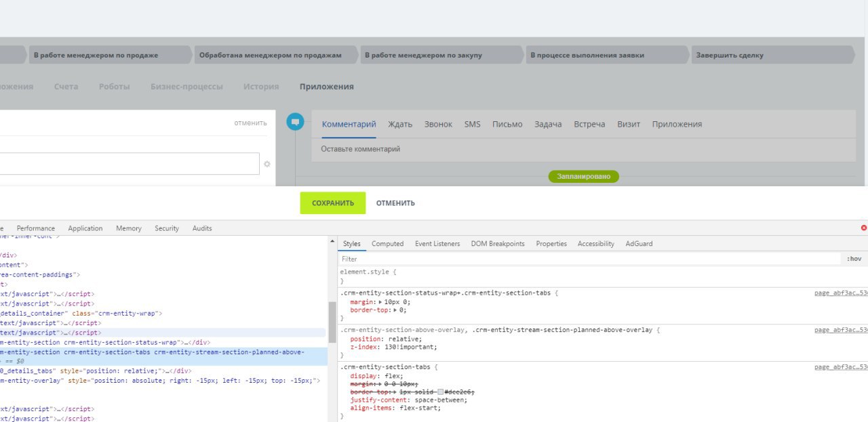The image size is (868, 422).
Task: Select the Письмо timeline tab
Action: 507,125
